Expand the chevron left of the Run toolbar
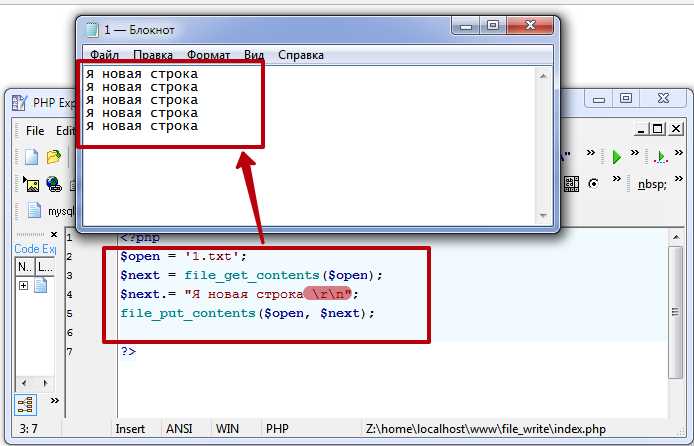 pyautogui.click(x=590, y=153)
